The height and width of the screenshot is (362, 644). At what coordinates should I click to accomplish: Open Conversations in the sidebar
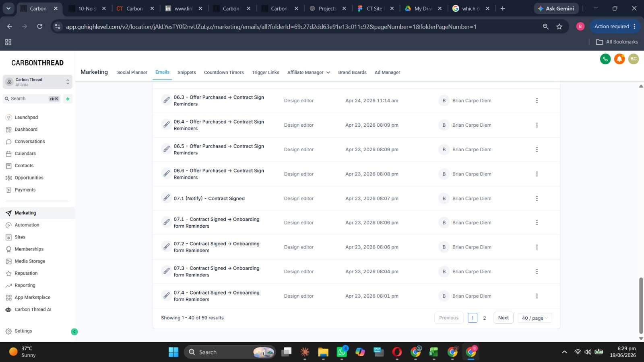[30, 142]
